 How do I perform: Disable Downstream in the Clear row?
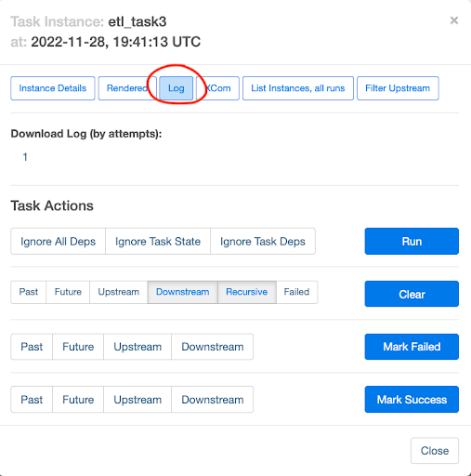point(183,292)
